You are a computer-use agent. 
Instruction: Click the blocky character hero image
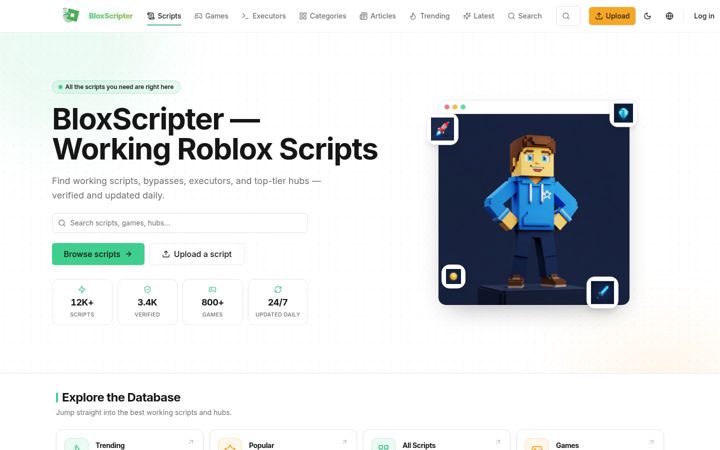point(534,209)
